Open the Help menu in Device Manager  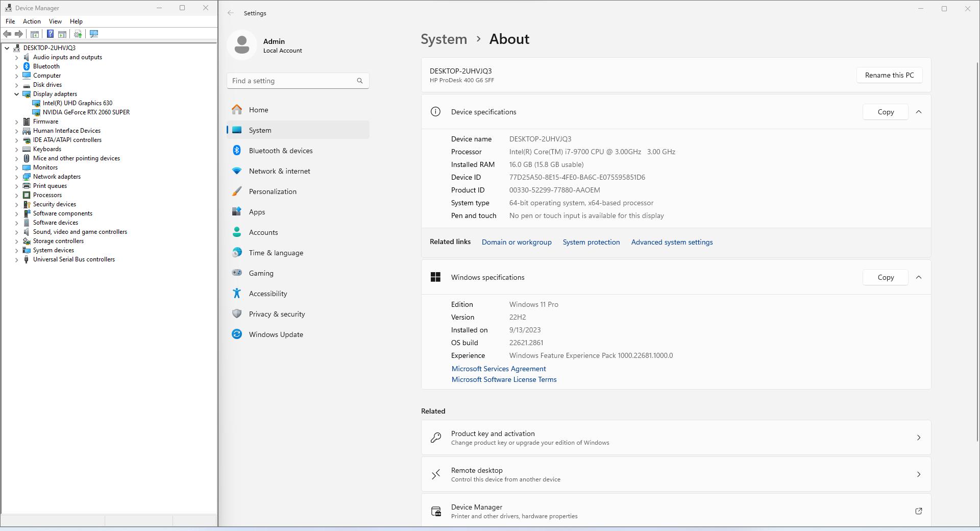[76, 21]
